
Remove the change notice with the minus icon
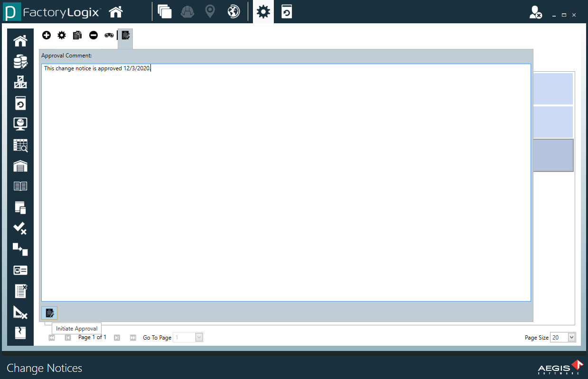[x=93, y=35]
